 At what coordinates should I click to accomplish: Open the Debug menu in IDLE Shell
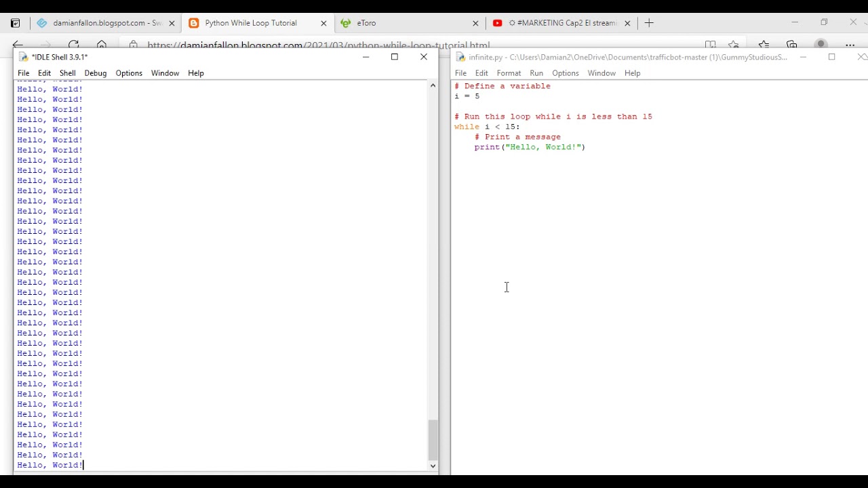pyautogui.click(x=96, y=73)
